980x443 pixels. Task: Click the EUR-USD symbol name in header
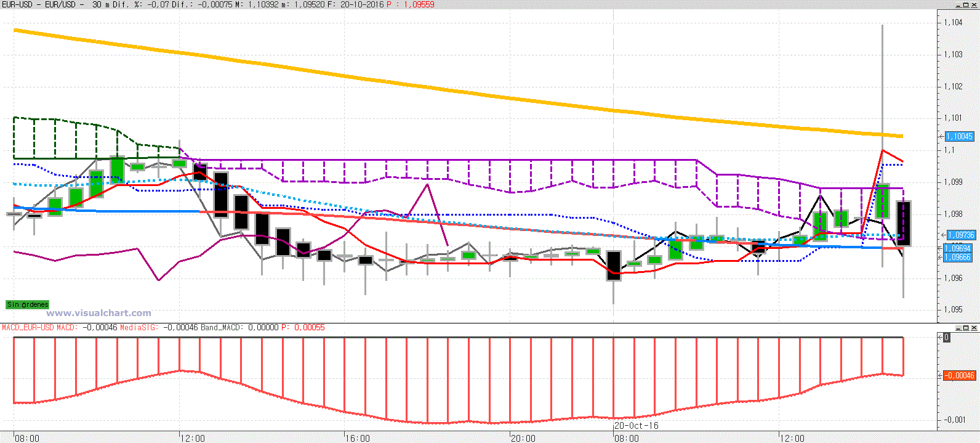pos(17,4)
